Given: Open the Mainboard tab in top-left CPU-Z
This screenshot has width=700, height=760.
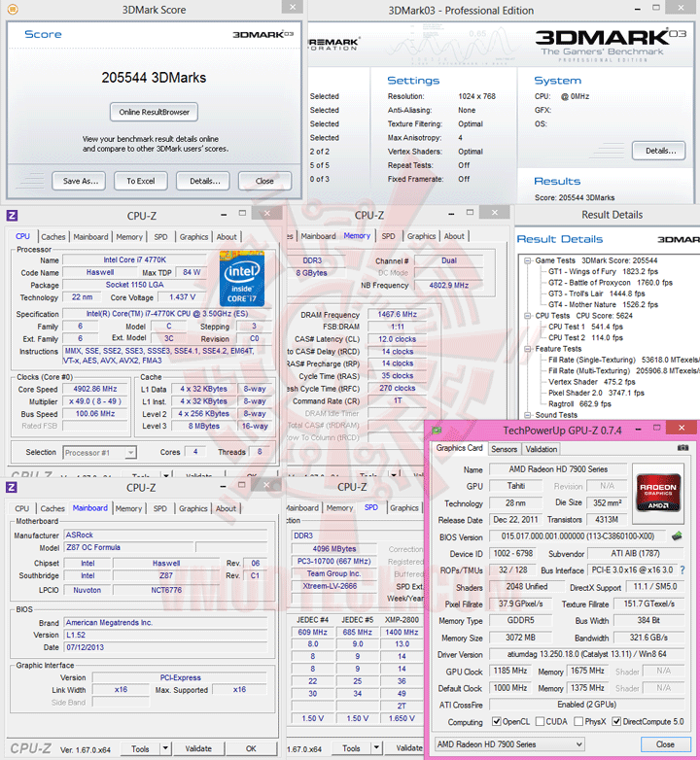Looking at the screenshot, I should coord(90,237).
